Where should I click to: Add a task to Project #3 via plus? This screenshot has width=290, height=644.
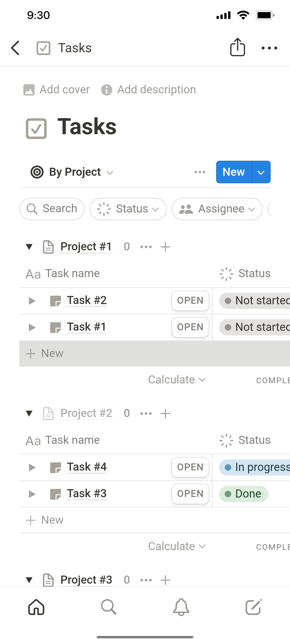click(x=165, y=580)
